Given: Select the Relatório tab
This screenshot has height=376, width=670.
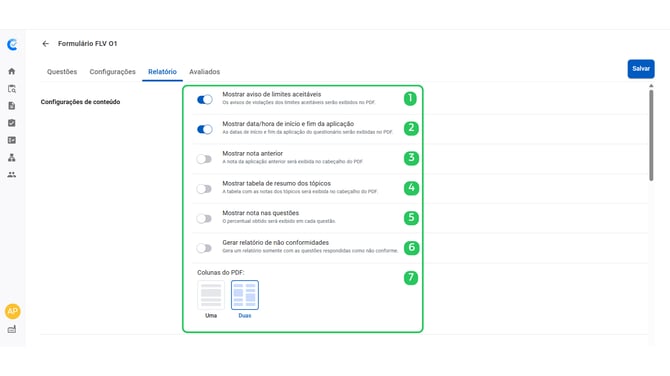Looking at the screenshot, I should [162, 72].
